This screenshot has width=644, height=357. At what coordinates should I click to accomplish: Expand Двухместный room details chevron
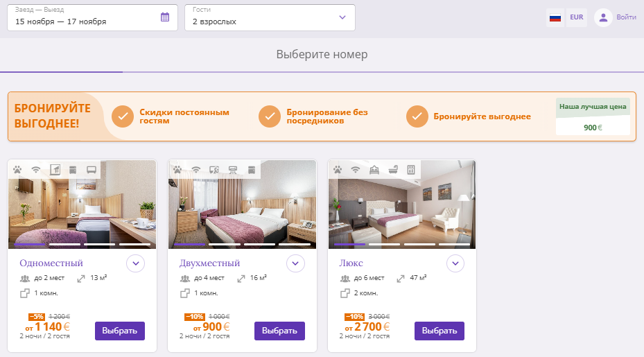tap(296, 263)
